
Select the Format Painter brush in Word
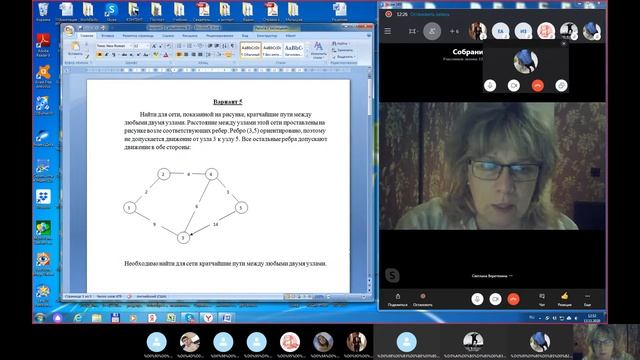pos(87,56)
